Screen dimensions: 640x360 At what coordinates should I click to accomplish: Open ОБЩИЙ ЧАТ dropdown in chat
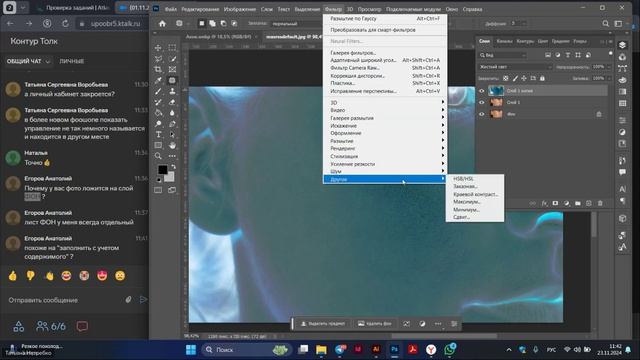pos(28,61)
